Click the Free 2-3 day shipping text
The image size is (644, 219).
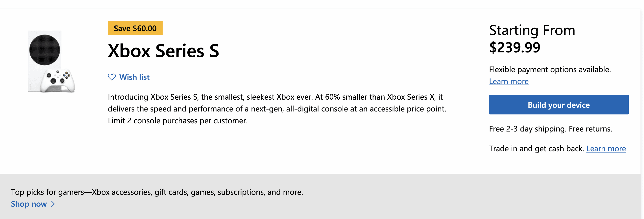tap(550, 129)
